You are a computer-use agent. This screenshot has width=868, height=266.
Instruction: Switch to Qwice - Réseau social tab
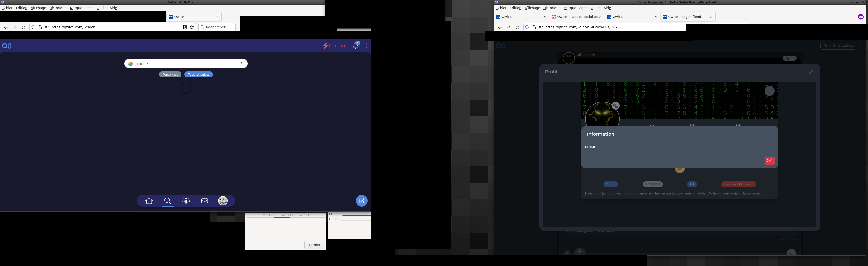pyautogui.click(x=577, y=17)
